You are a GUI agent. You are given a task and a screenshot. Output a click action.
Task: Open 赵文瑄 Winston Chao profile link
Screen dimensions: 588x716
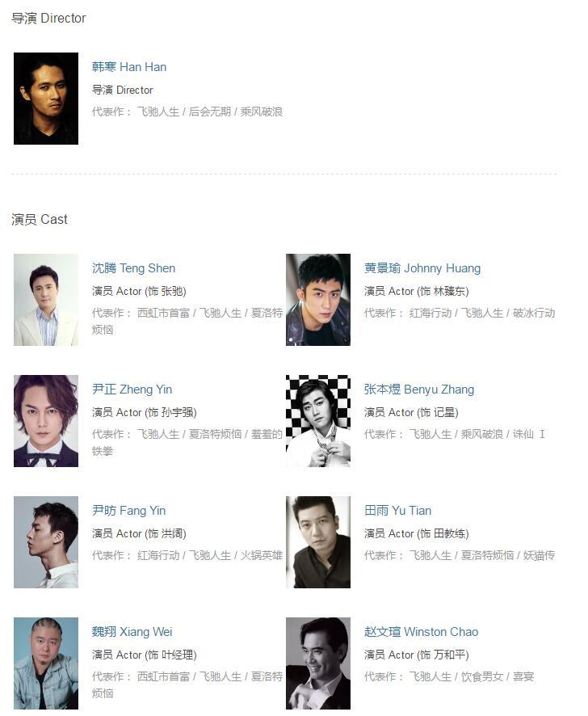click(422, 632)
